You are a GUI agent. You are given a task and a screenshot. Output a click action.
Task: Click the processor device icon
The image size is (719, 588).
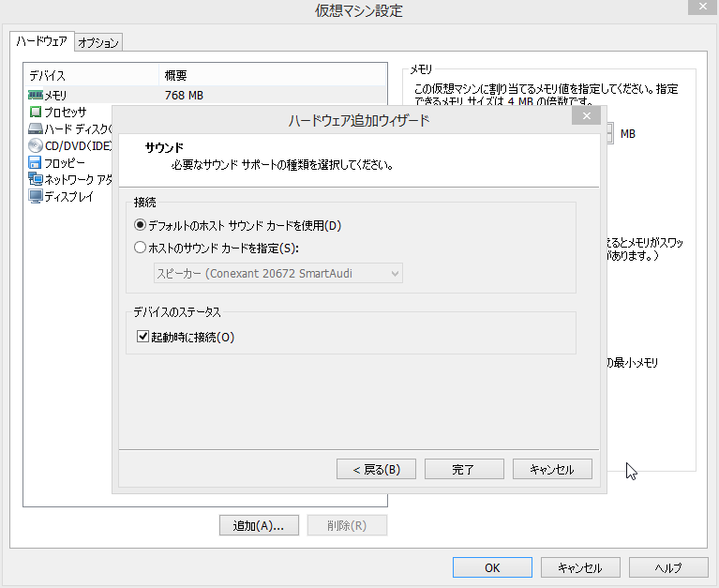(35, 112)
